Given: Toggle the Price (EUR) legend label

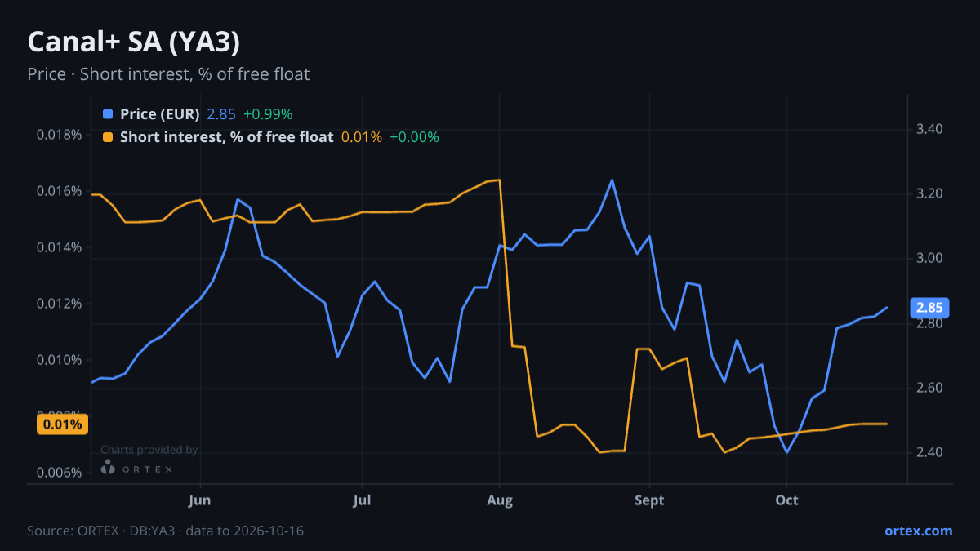Looking at the screenshot, I should [x=159, y=114].
